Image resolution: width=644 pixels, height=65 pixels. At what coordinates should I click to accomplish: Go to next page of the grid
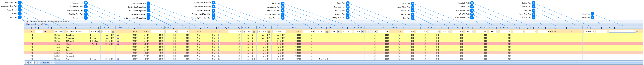(36, 63)
